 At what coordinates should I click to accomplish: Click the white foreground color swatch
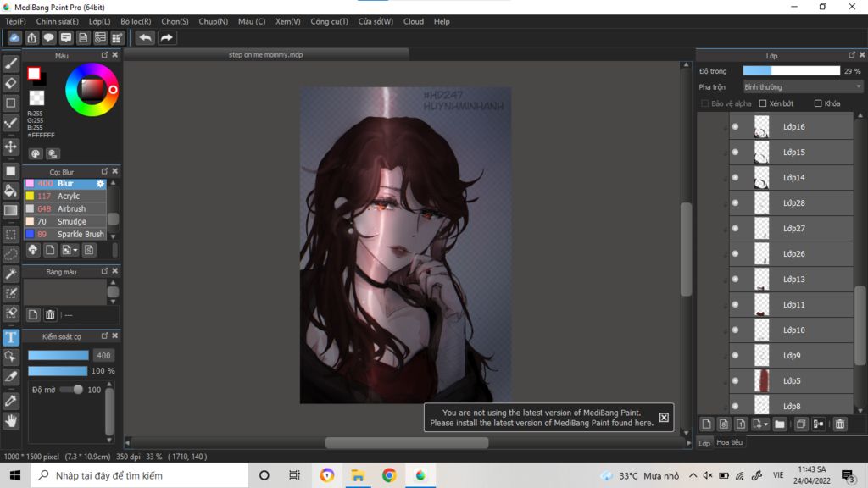tap(34, 73)
